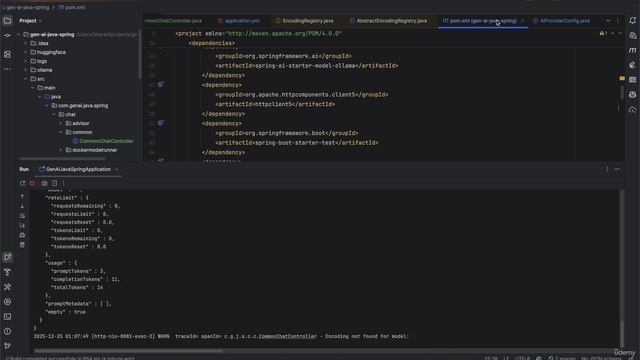Click the editor vertical scrollbar
Screen dimensions: 640x360
point(622,93)
